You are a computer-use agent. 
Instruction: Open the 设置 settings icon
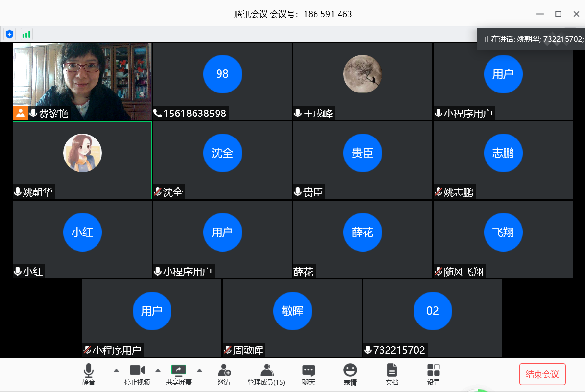[x=433, y=371]
